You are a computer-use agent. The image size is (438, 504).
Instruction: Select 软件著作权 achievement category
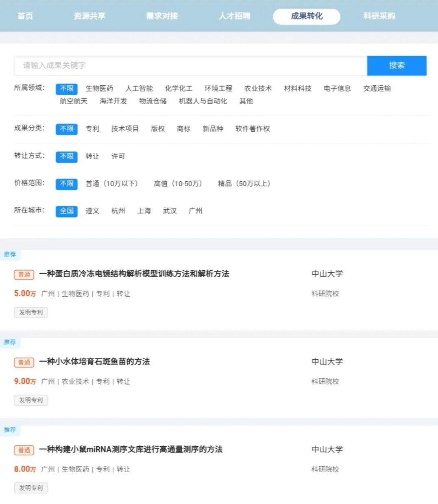(x=252, y=129)
